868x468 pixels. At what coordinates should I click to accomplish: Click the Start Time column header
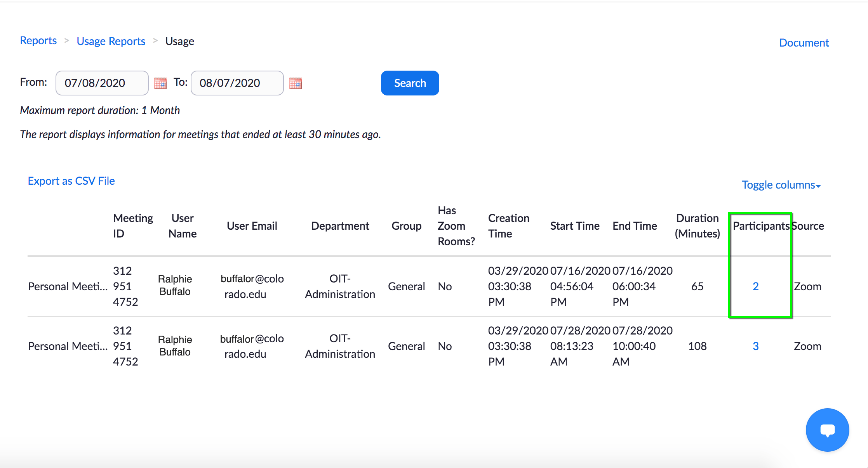click(574, 226)
